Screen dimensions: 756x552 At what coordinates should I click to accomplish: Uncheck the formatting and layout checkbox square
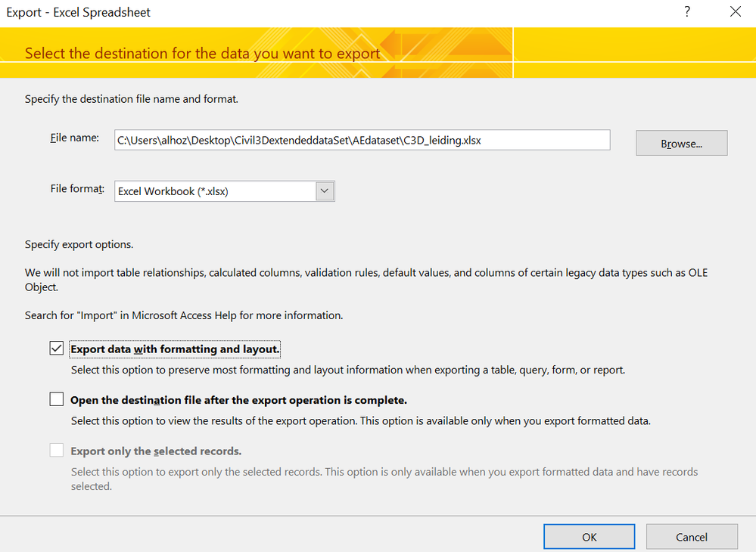pyautogui.click(x=57, y=349)
